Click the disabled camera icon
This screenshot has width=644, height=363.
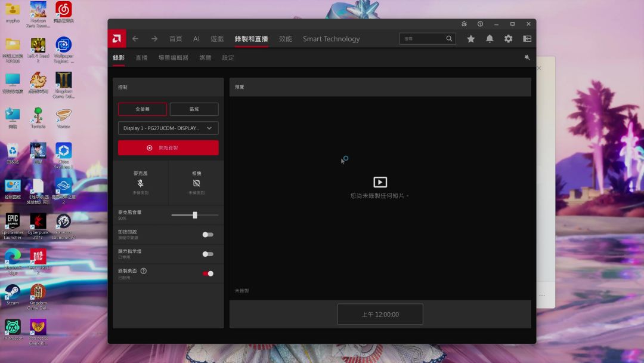[196, 183]
